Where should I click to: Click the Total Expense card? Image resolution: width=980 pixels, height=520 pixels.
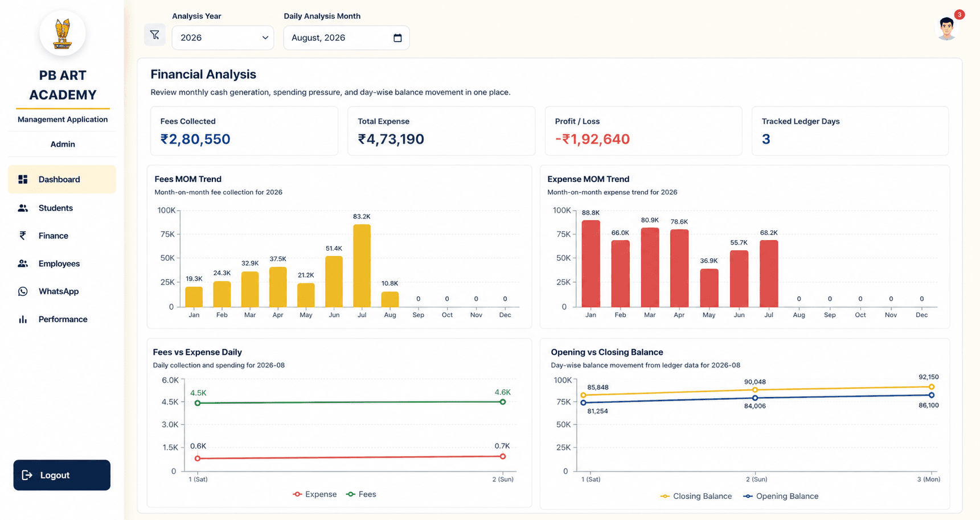tap(441, 131)
